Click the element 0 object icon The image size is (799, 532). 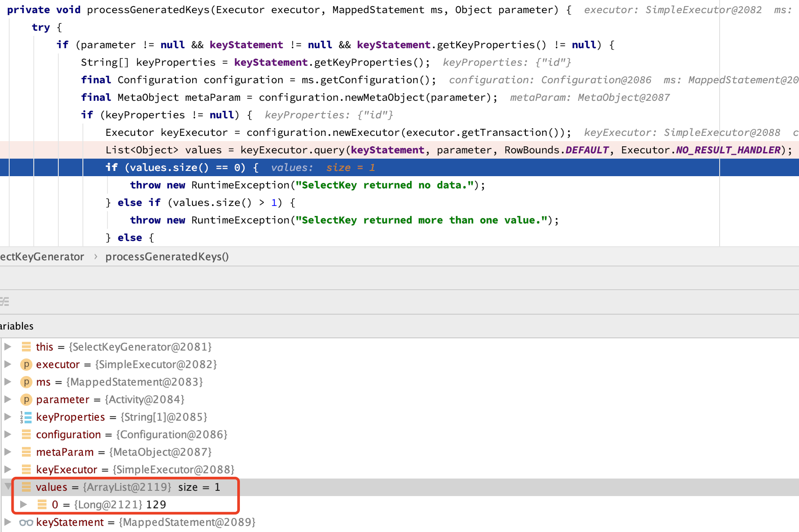[x=42, y=504]
